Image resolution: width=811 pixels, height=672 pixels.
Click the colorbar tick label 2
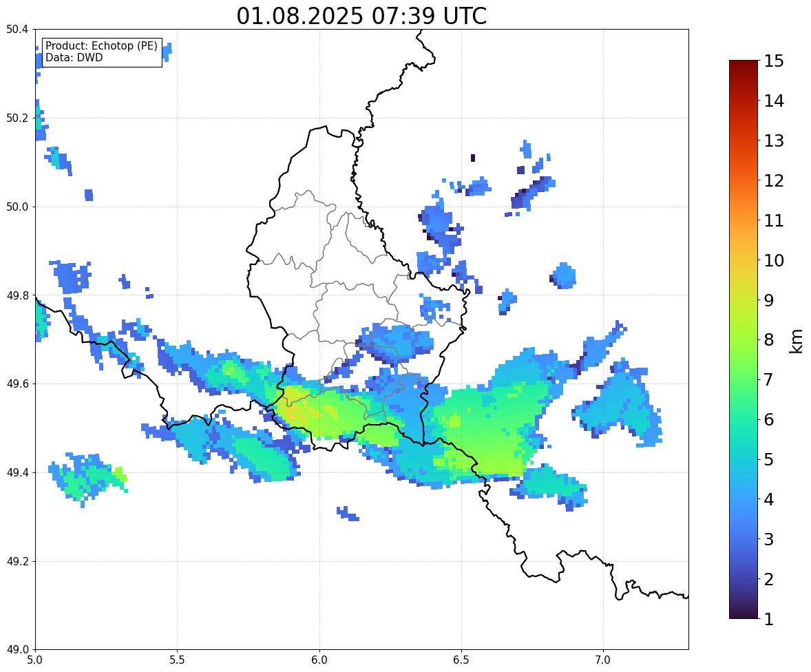pos(768,579)
